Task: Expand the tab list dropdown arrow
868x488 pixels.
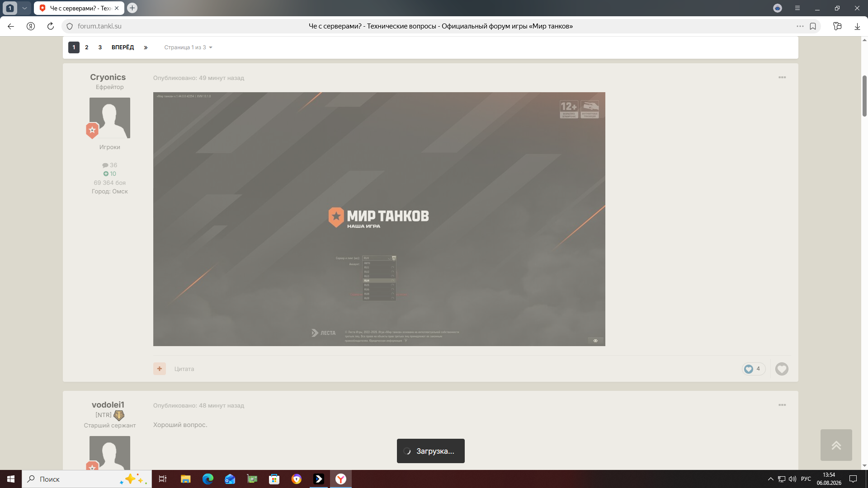Action: 24,8
